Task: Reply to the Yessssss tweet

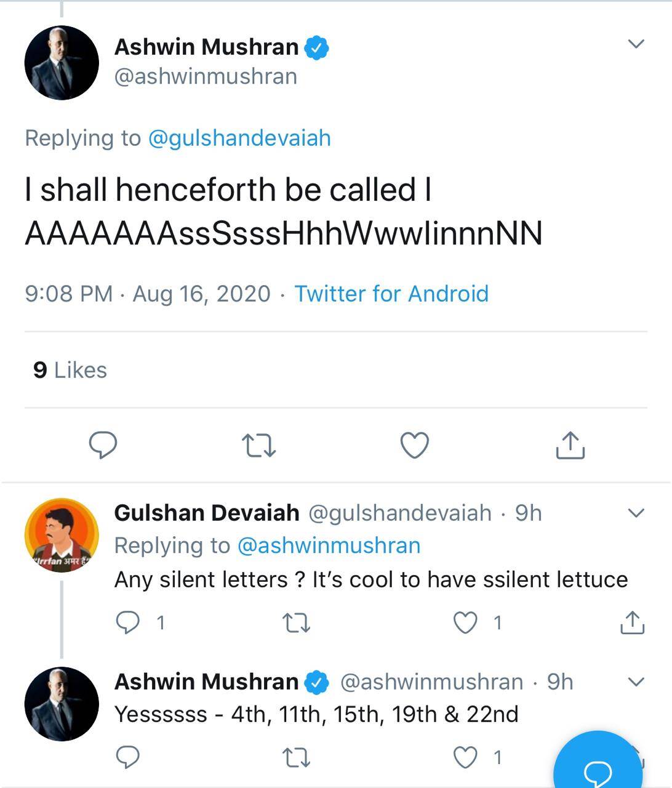Action: click(128, 757)
